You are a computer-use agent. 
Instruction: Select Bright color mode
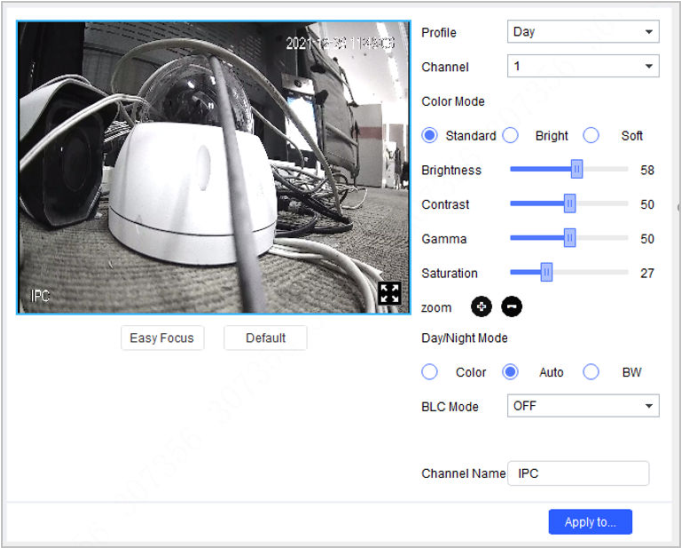tap(511, 136)
